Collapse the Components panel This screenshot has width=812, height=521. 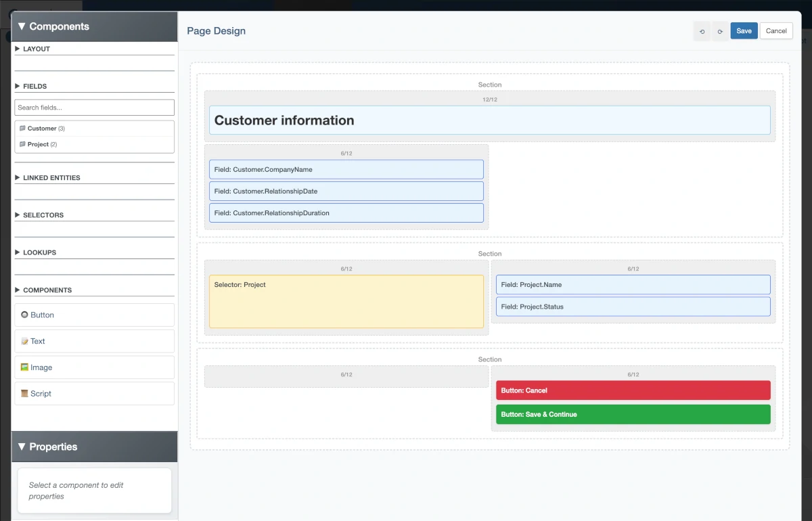coord(21,26)
